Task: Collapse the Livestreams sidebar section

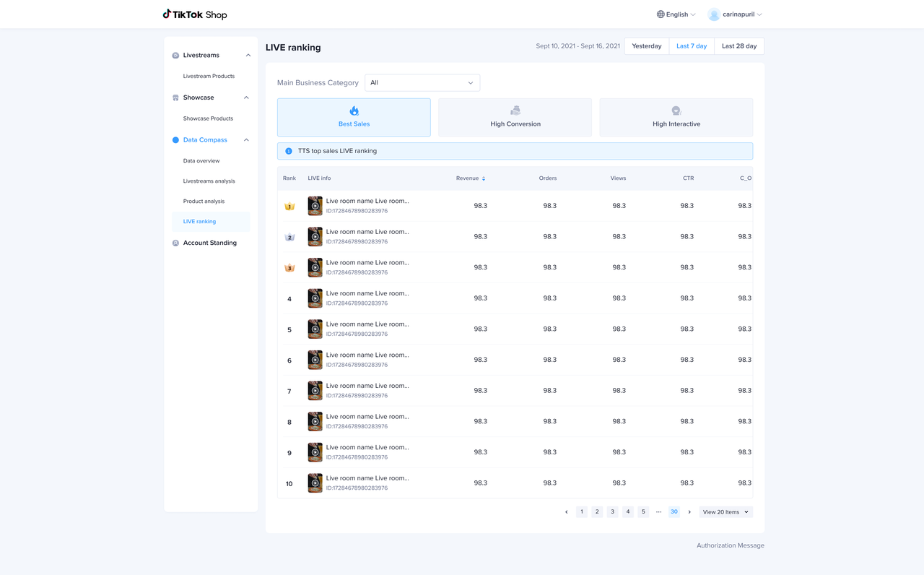Action: coord(248,56)
